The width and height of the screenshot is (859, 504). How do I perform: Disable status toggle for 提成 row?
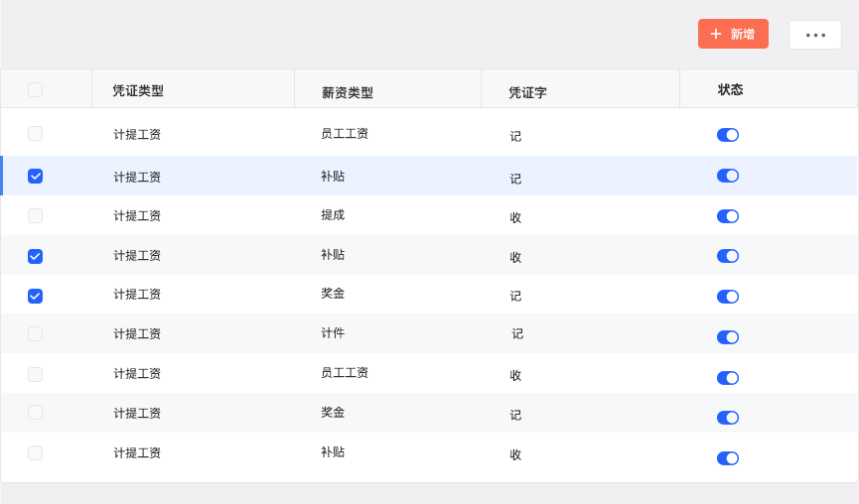[728, 216]
